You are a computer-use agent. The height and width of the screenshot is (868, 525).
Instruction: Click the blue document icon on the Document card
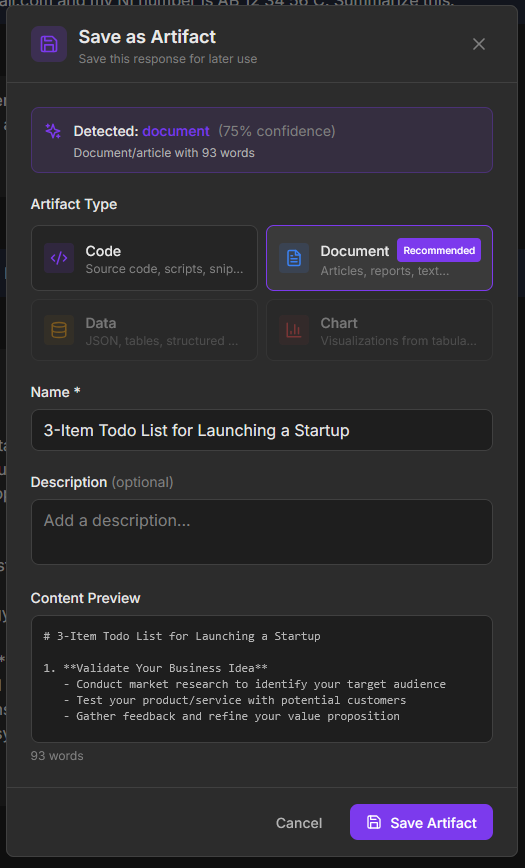(x=294, y=258)
